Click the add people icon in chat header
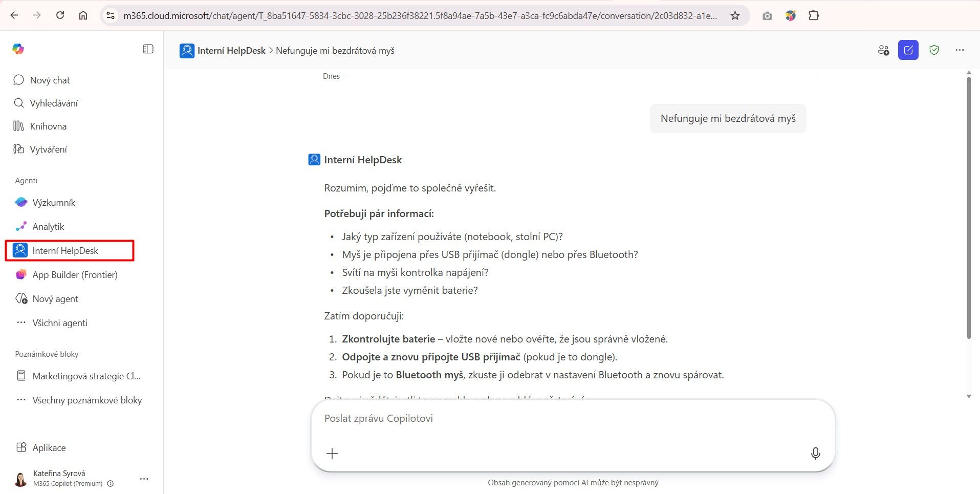The height and width of the screenshot is (494, 980). click(x=883, y=50)
